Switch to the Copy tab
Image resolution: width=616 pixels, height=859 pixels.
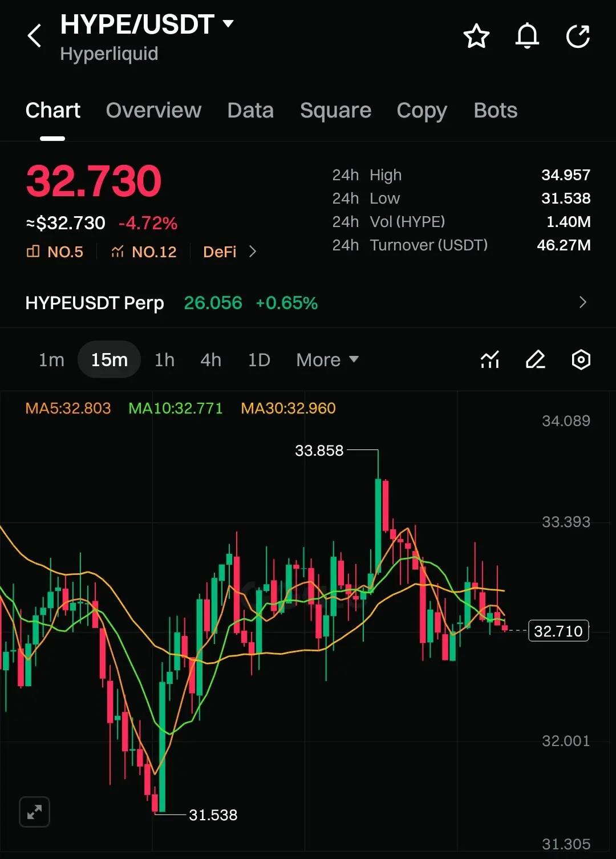click(x=422, y=110)
